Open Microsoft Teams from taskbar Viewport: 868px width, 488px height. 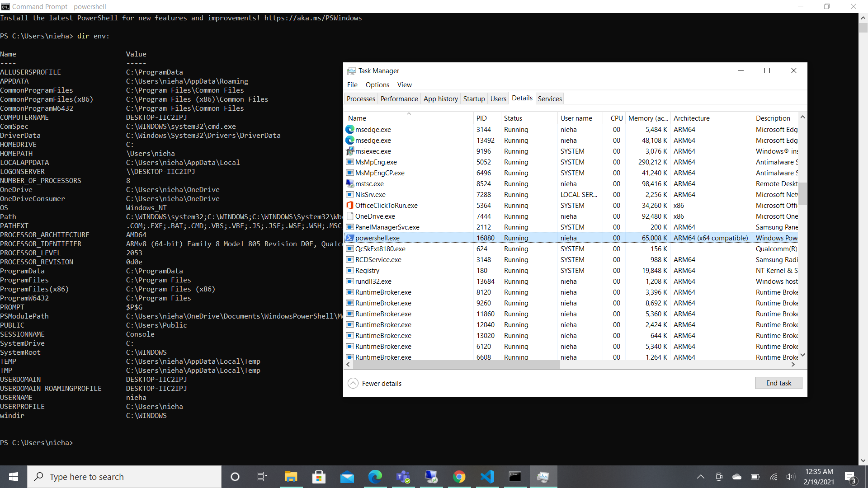click(403, 477)
